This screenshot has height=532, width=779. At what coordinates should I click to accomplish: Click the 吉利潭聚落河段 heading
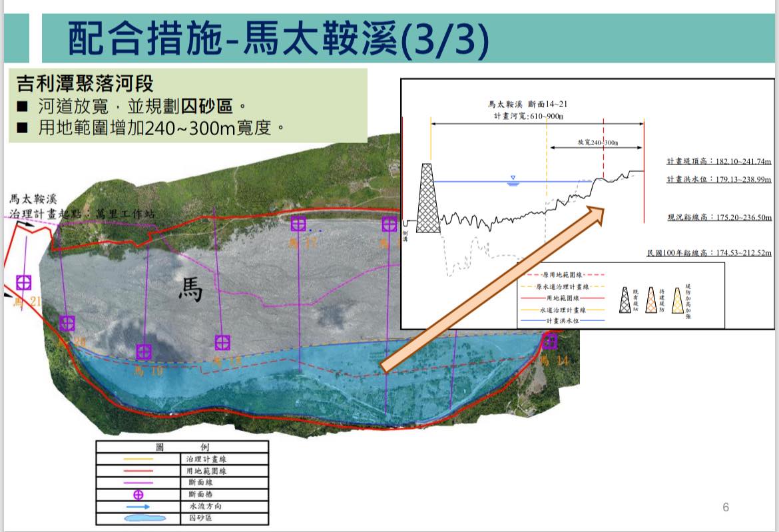[x=85, y=84]
